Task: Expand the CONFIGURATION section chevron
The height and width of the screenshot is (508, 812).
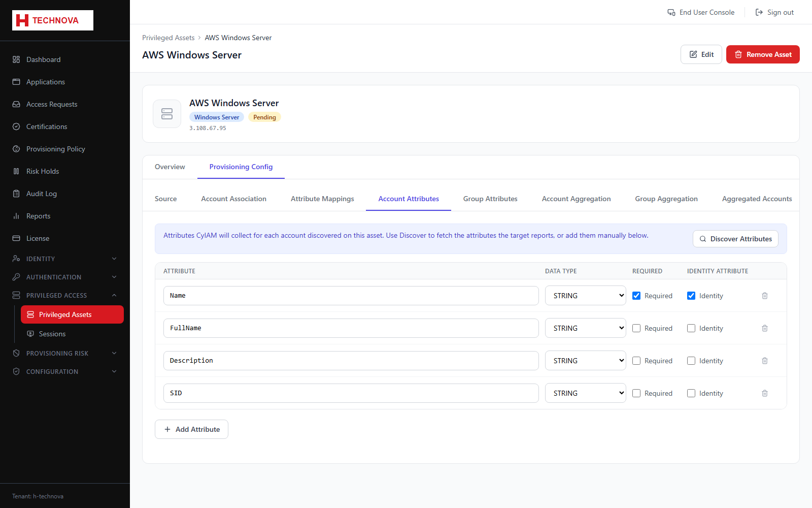Action: pyautogui.click(x=114, y=371)
